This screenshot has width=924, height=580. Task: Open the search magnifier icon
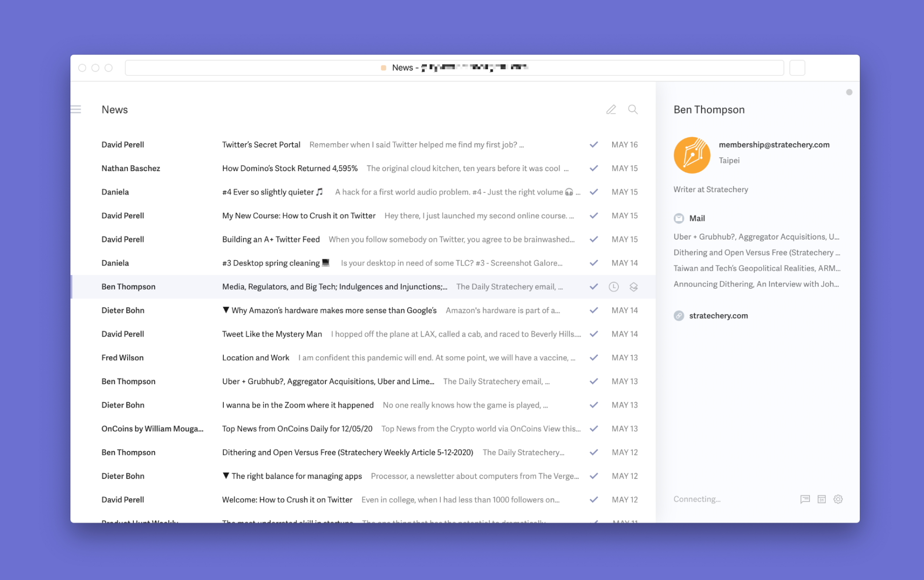(633, 110)
